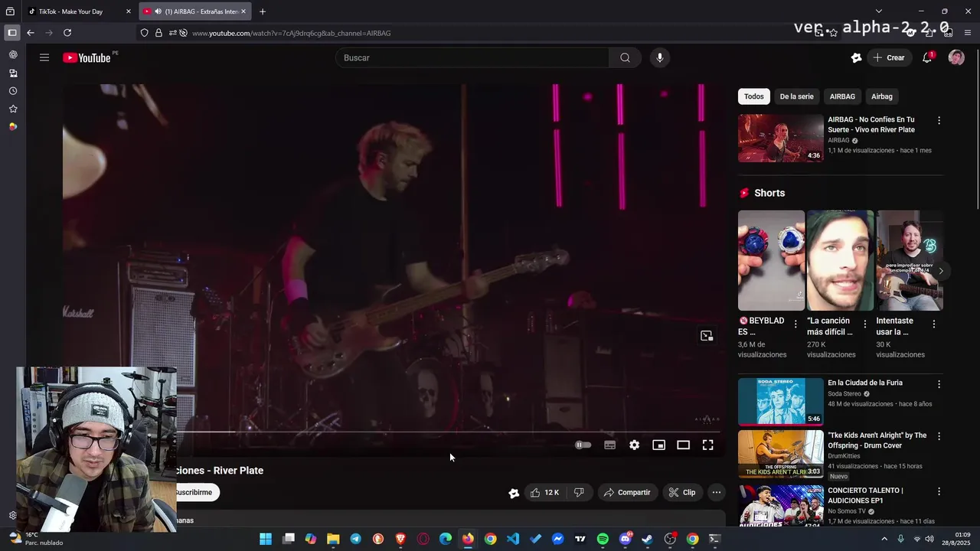
Task: Open the Soda Stereo video thumbnail
Action: tap(781, 402)
